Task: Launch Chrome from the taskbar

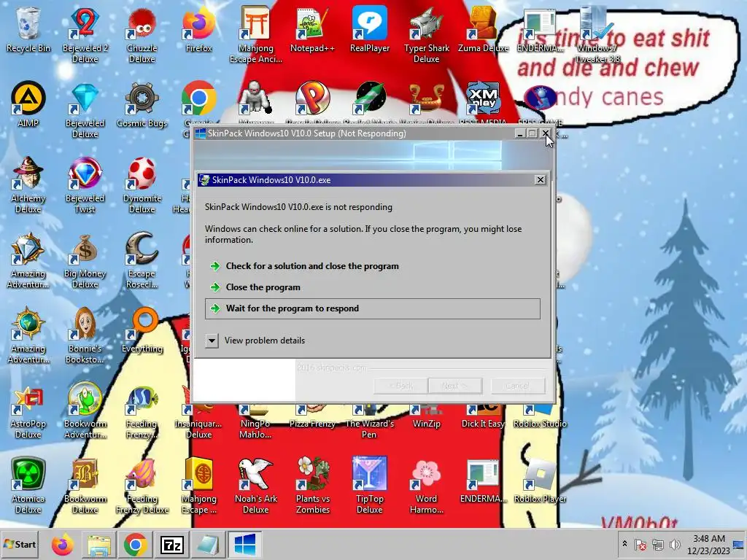Action: click(x=135, y=544)
